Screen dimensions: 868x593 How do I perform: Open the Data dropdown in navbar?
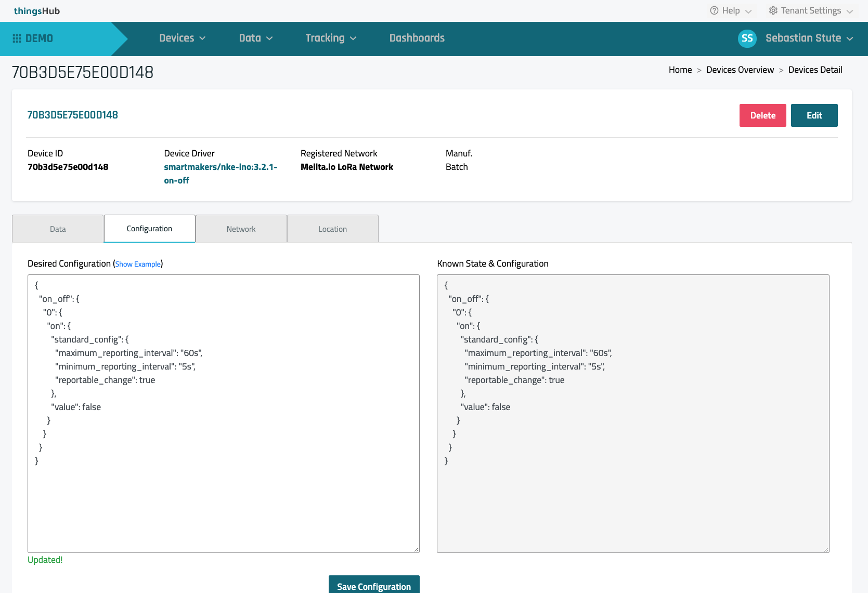pyautogui.click(x=255, y=38)
